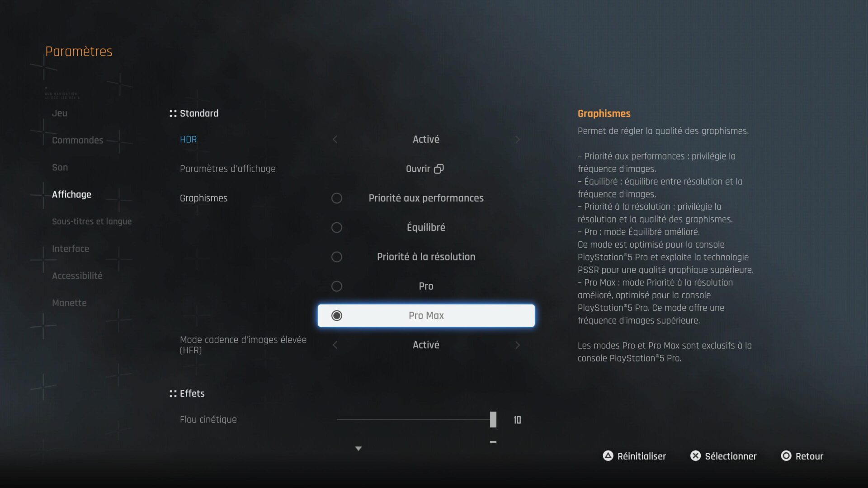Navigate right on Mode cadence HFR
The width and height of the screenshot is (868, 488).
pos(517,345)
